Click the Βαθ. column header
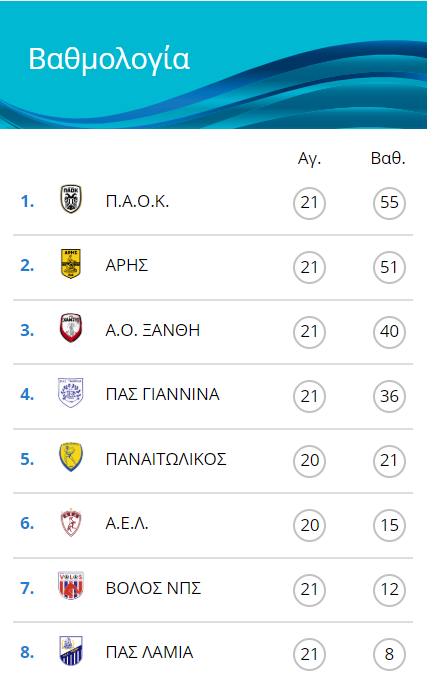 pyautogui.click(x=388, y=158)
